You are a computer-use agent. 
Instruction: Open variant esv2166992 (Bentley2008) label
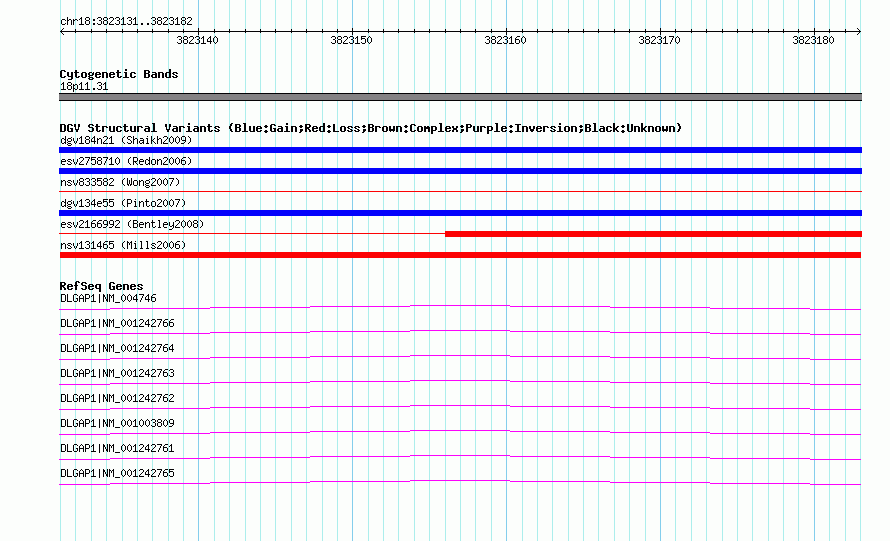tap(132, 224)
